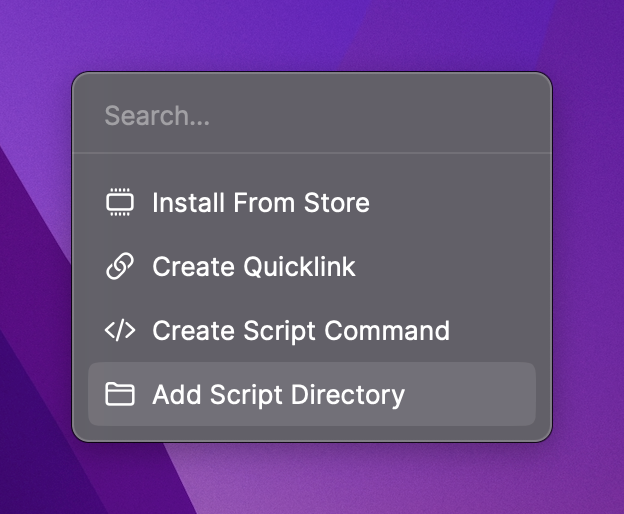Click the chain link icon for Create Quicklink
624x514 pixels.
(x=120, y=267)
